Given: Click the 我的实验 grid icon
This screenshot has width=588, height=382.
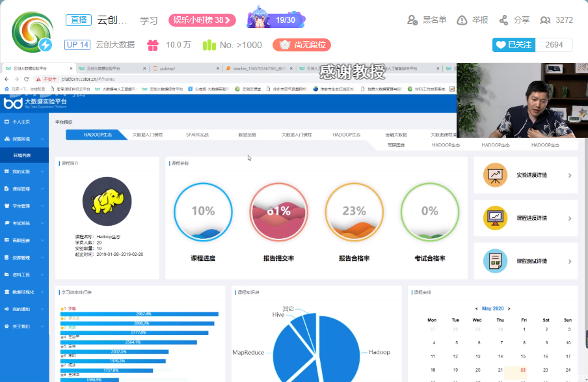Looking at the screenshot, I should 7,172.
